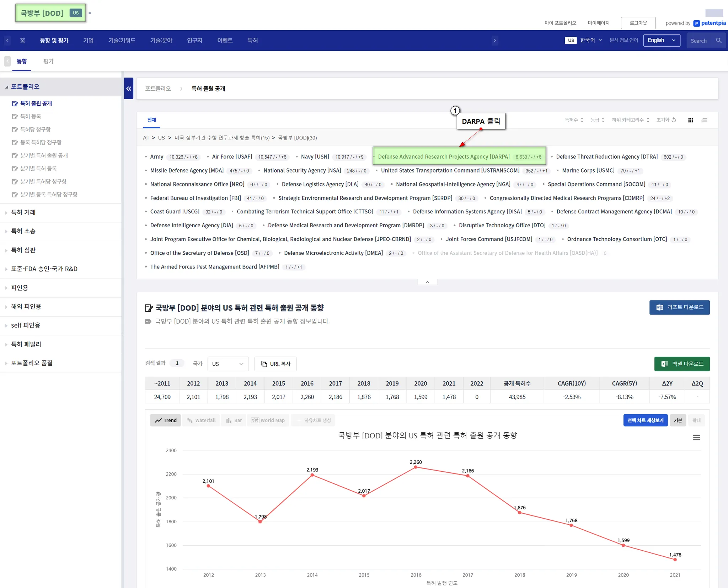Collapse sidebar with double-chevron icon
728x588 pixels.
coord(129,89)
